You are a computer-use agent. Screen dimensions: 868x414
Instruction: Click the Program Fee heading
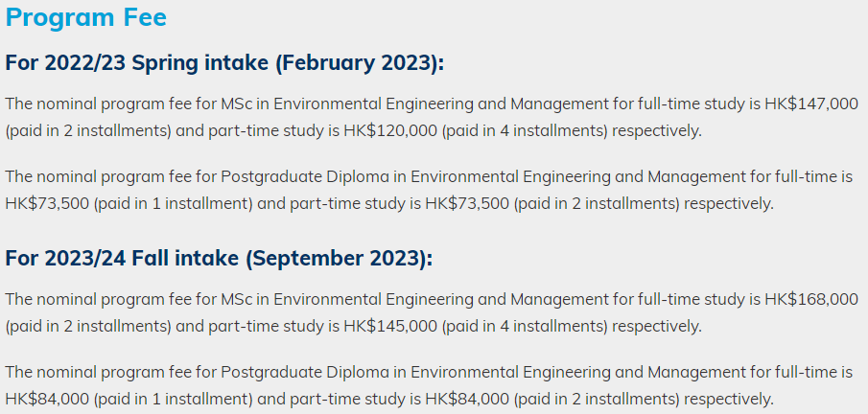(85, 17)
